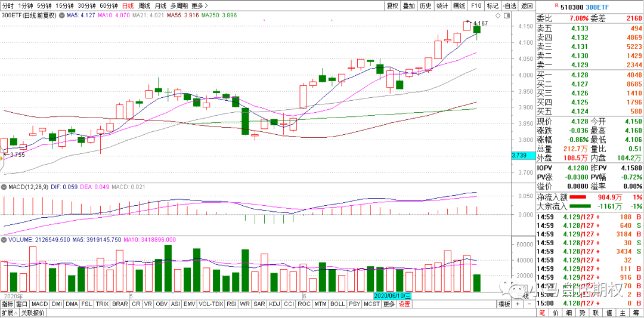Click the highlighted date 2020/06/10/三 marker

[x=393, y=295]
